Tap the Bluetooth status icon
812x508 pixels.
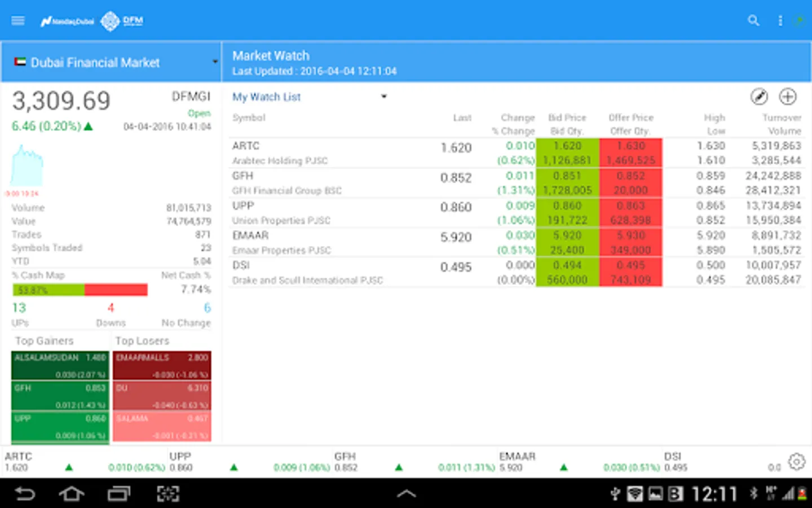pos(754,494)
